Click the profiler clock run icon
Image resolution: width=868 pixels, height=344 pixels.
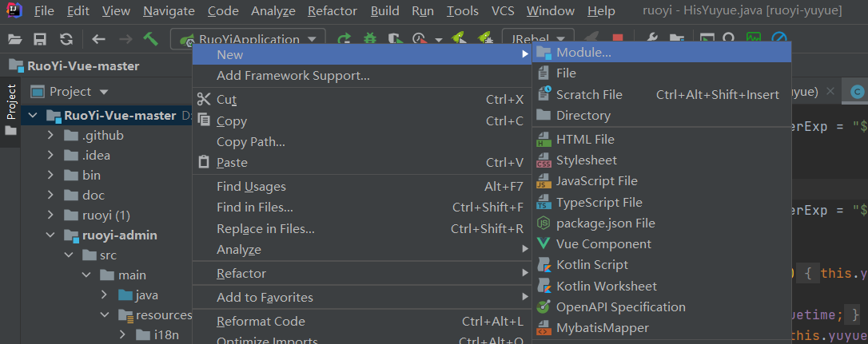(420, 39)
